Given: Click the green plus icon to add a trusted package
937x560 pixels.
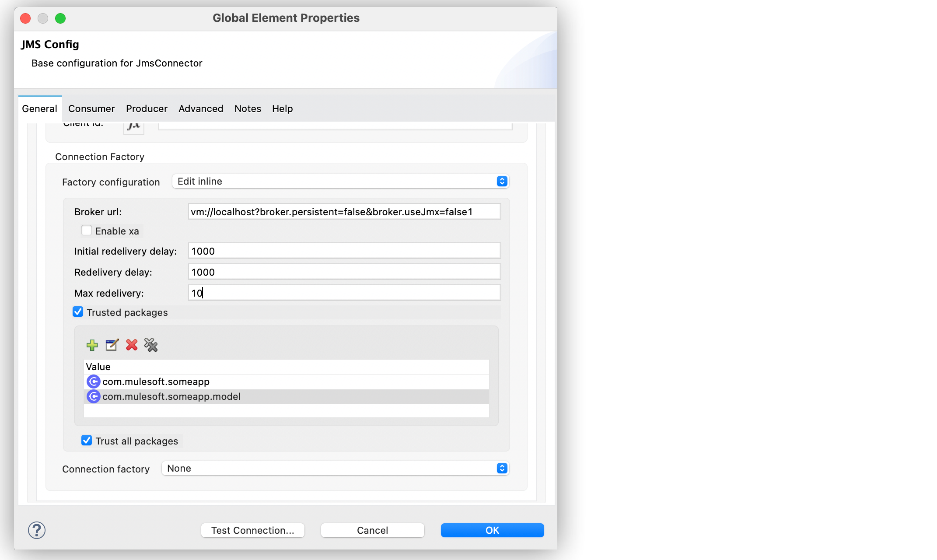Looking at the screenshot, I should tap(92, 345).
